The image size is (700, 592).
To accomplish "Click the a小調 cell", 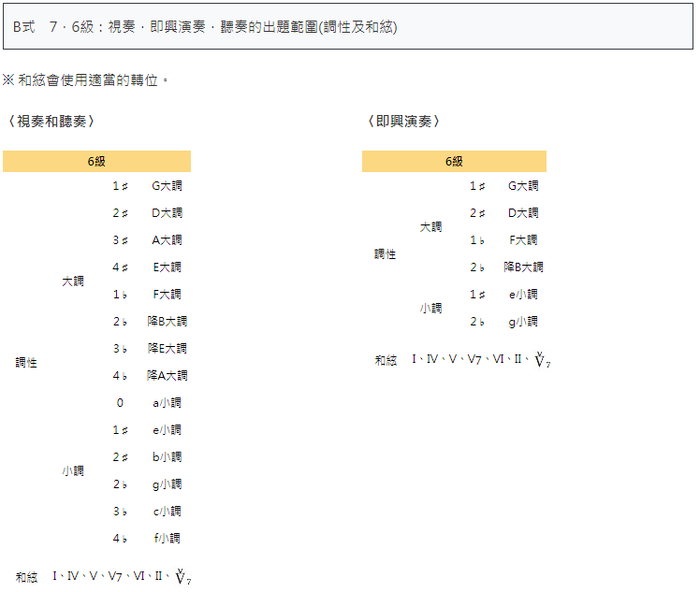I will (167, 403).
